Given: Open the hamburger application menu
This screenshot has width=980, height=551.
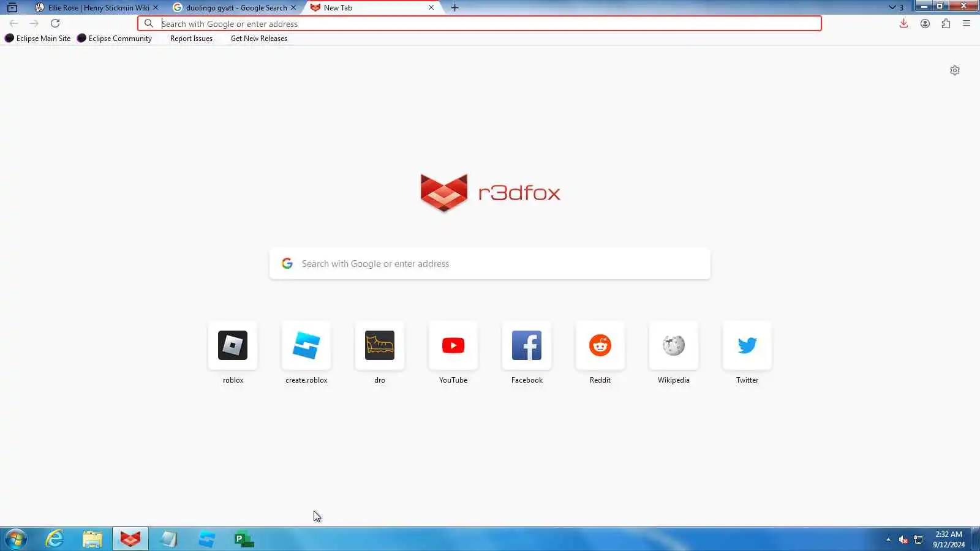Looking at the screenshot, I should click(967, 23).
